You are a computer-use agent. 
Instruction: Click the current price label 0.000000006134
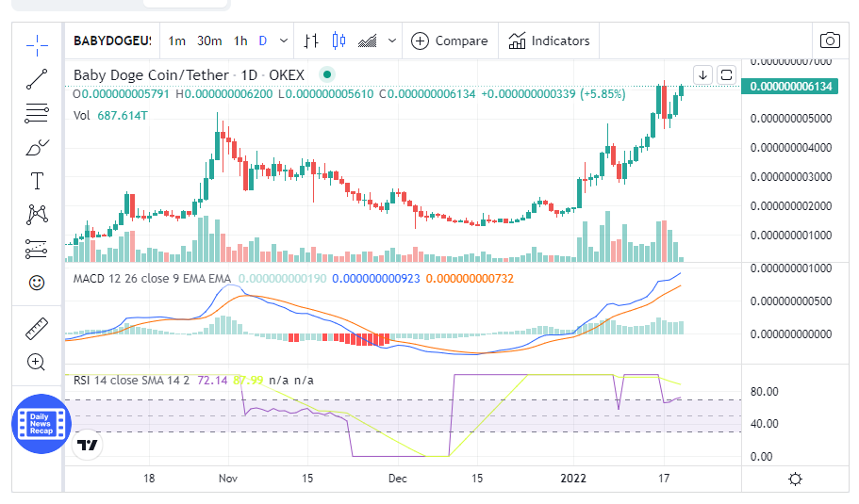[789, 87]
